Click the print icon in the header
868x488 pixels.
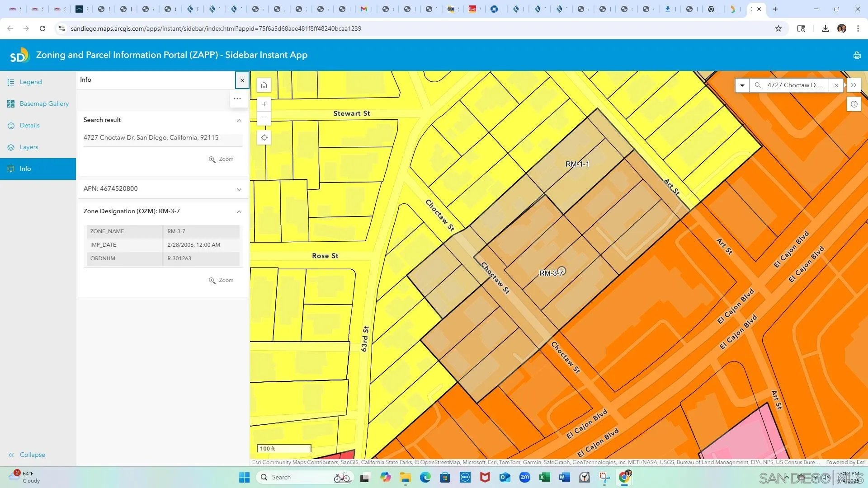(x=857, y=55)
